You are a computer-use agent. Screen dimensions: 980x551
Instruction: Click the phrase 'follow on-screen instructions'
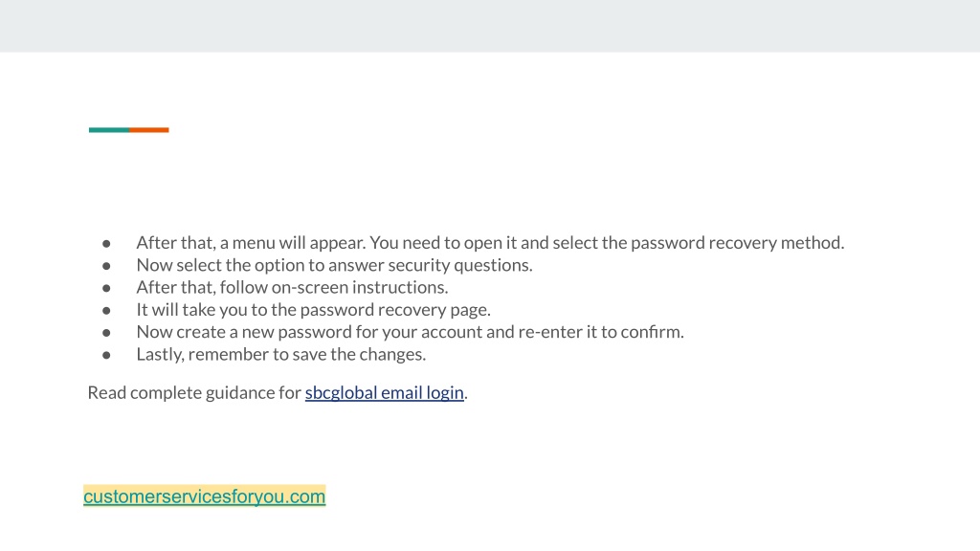click(334, 287)
